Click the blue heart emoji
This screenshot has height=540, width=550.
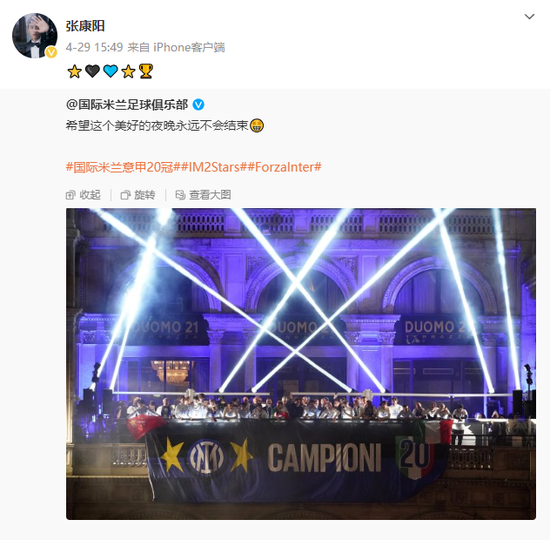click(110, 71)
